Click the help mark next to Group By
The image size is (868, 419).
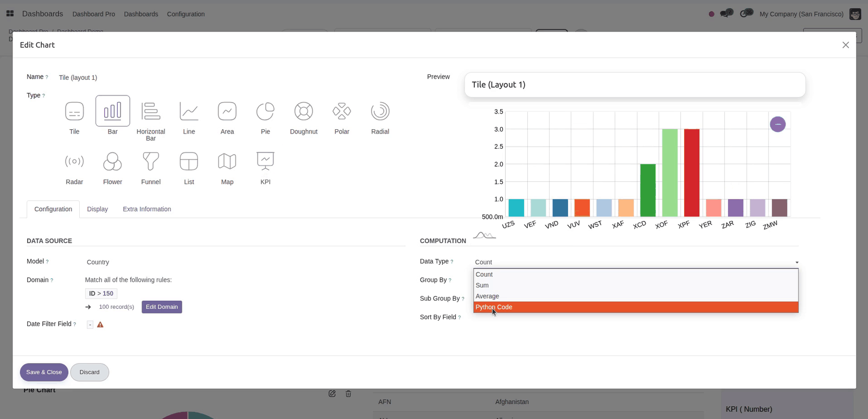[x=450, y=281]
